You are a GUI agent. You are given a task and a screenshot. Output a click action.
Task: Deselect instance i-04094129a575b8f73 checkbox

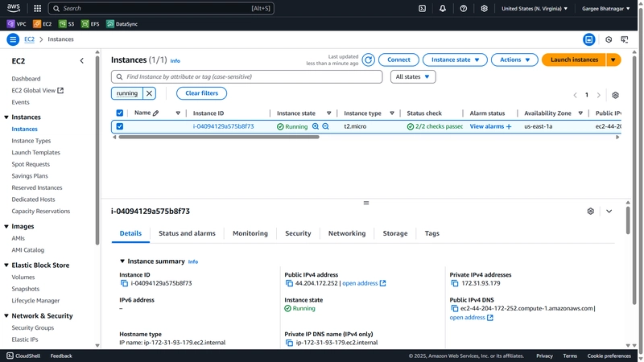coord(119,126)
